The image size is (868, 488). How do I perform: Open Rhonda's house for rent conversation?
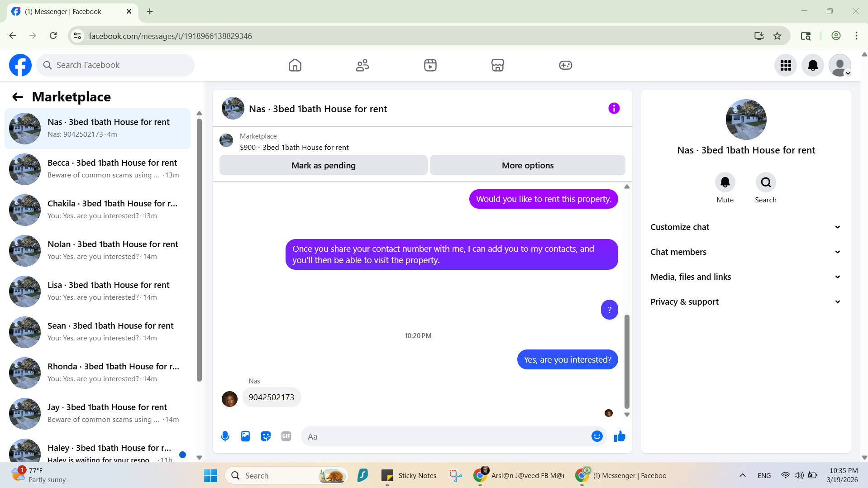(x=97, y=373)
